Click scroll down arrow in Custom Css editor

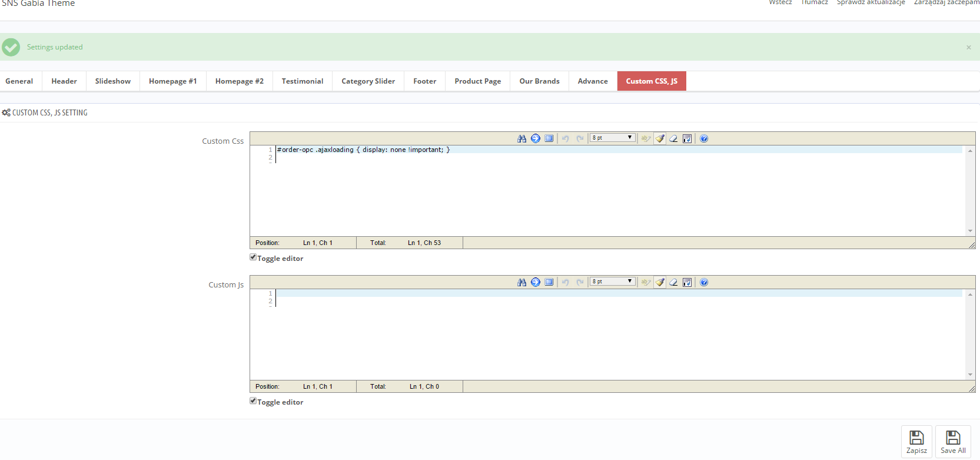[x=970, y=231]
